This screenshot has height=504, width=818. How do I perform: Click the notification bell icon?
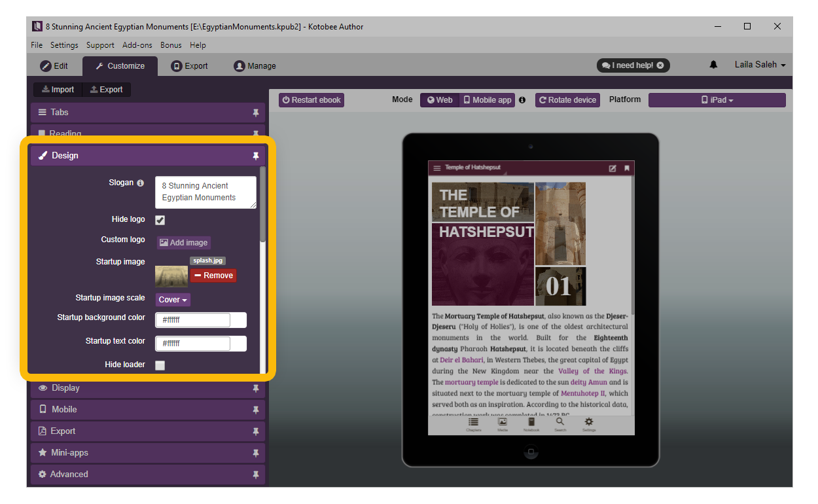713,65
